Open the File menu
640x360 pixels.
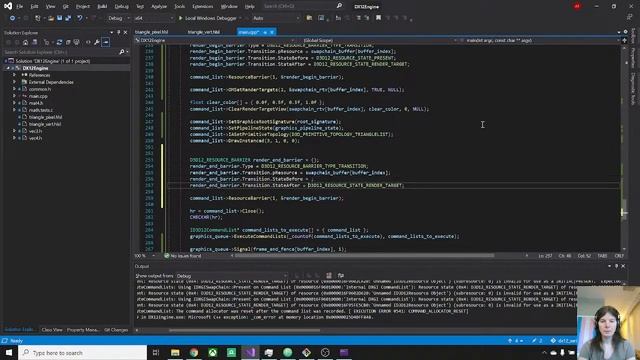[x=20, y=7]
